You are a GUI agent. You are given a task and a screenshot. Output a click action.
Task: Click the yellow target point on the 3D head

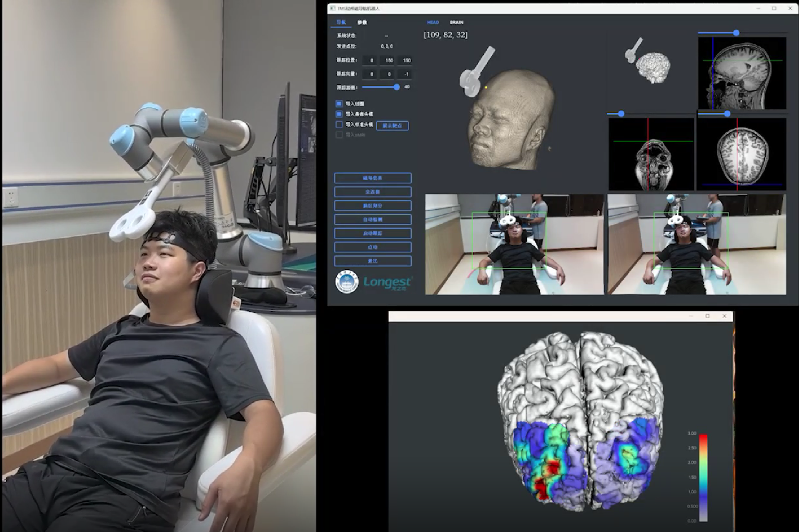click(x=486, y=87)
